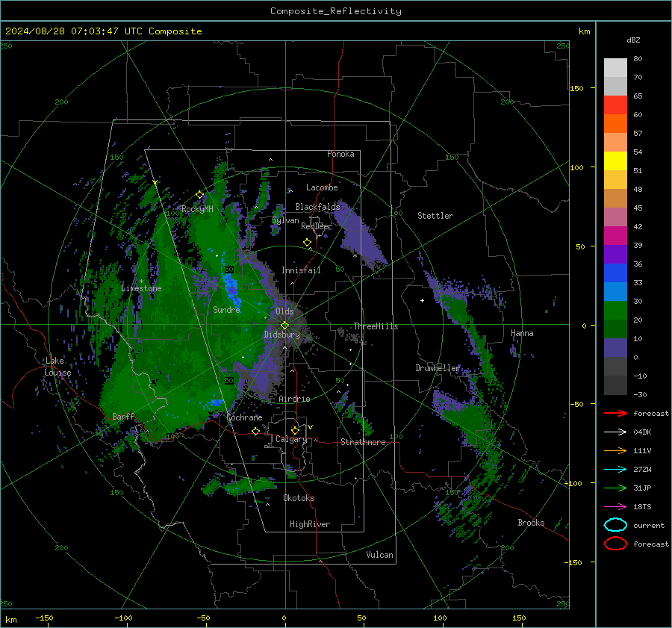
Task: Select the blue 36 dBZ legend swatch
Action: tap(615, 273)
